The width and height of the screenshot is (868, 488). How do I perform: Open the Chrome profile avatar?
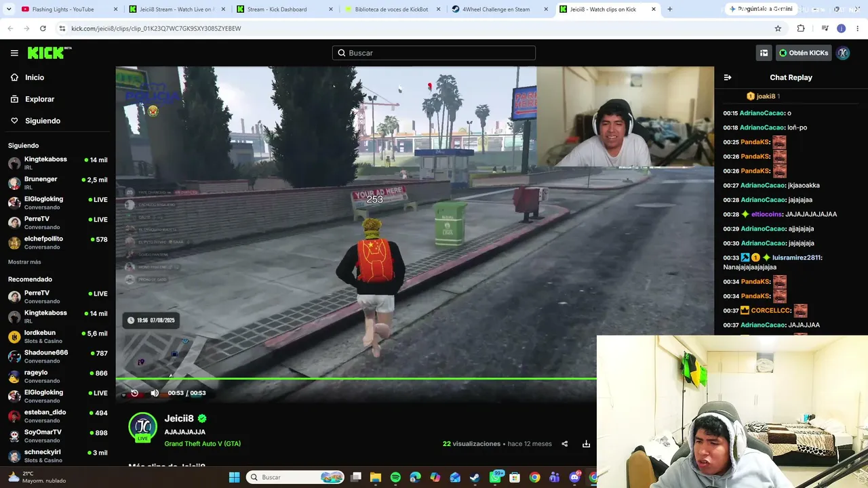(x=842, y=28)
